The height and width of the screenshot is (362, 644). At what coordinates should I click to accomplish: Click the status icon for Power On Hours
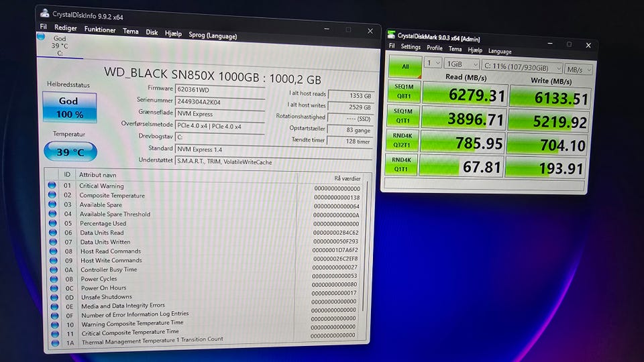54,288
